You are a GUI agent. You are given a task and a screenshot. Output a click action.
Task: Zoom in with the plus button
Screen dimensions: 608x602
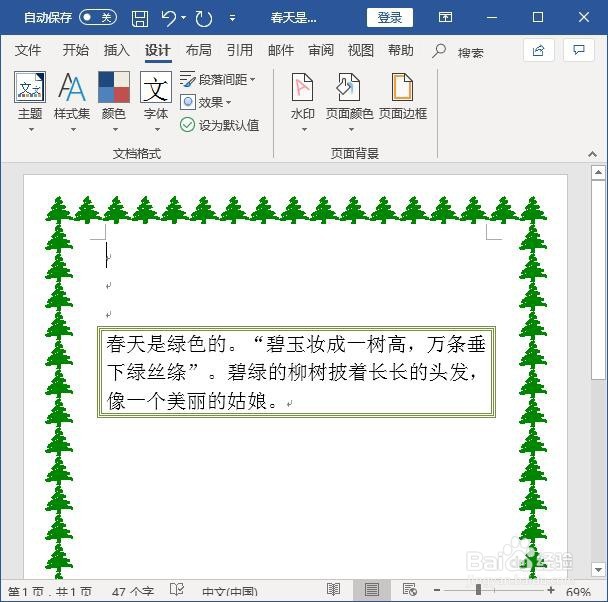click(x=551, y=590)
